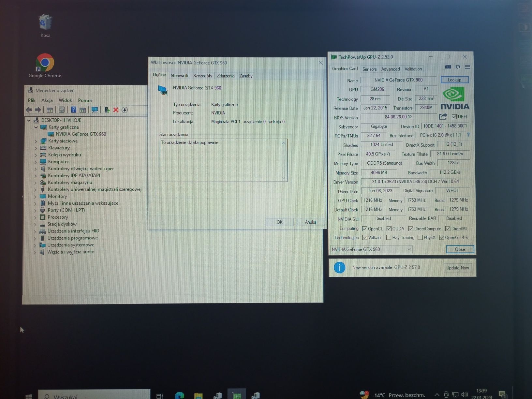Open the Recycle Bin (Kosz) desktop icon
532x399 pixels.
point(45,26)
